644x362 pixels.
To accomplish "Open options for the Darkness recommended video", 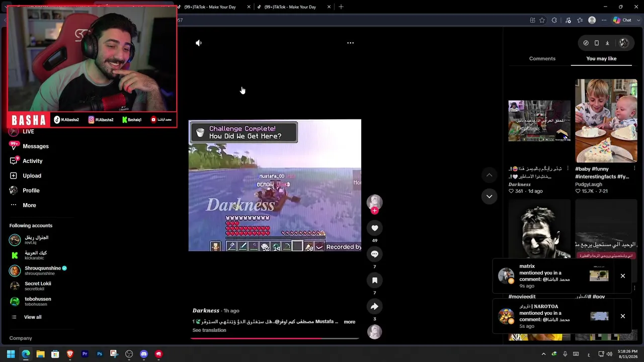I will (568, 168).
